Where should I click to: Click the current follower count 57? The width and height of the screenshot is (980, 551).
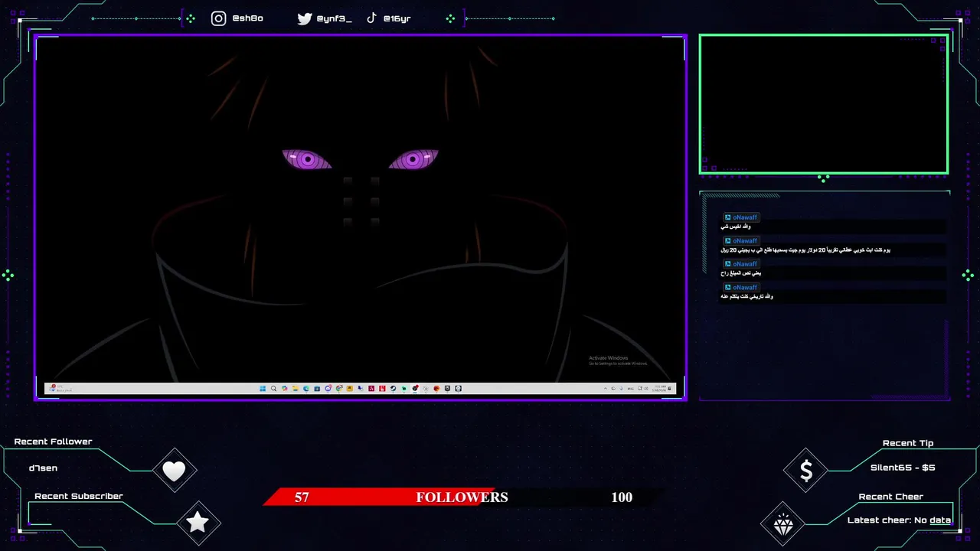pyautogui.click(x=302, y=497)
